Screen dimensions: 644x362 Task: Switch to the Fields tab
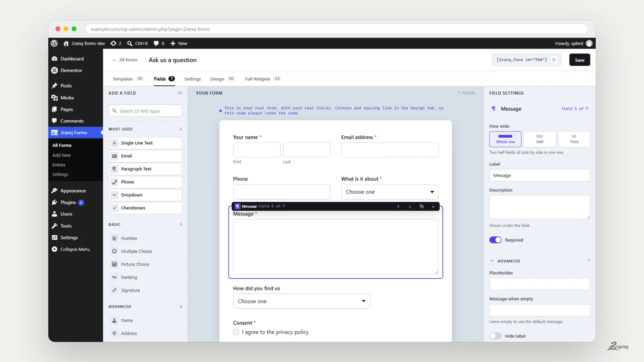pos(164,79)
